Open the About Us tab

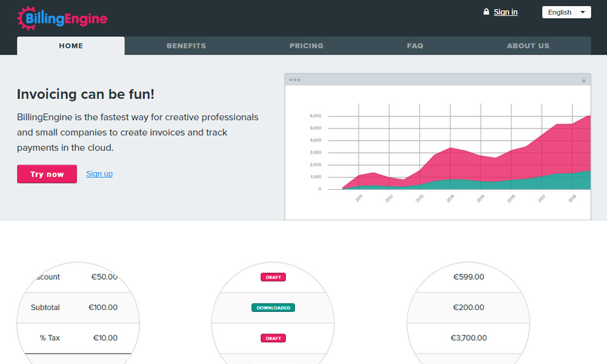(x=528, y=46)
